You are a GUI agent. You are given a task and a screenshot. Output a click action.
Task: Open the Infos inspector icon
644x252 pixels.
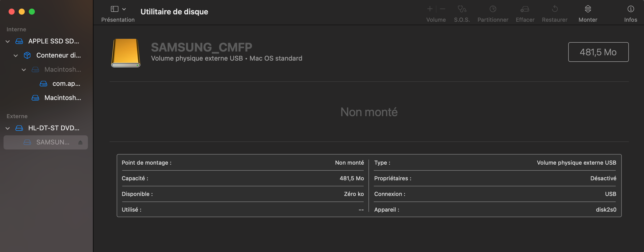point(630,9)
